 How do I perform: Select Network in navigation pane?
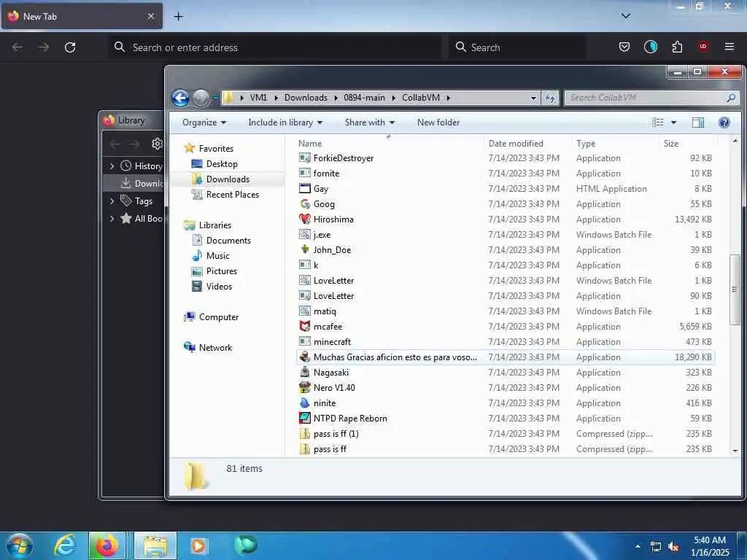point(208,348)
